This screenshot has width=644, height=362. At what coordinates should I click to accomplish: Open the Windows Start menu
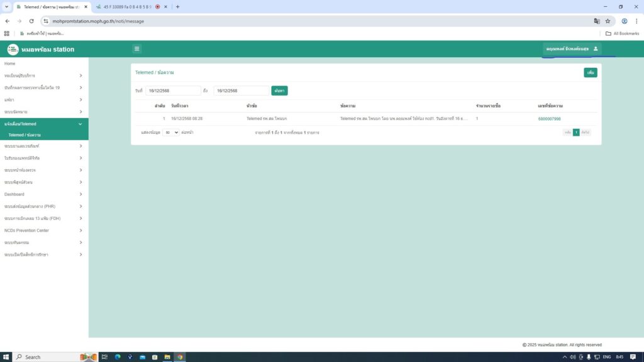(x=6, y=356)
